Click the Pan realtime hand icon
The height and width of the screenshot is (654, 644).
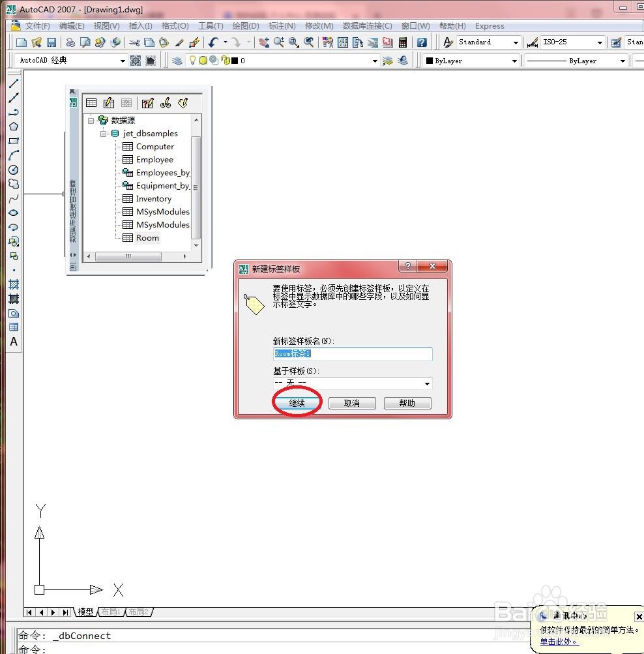(x=263, y=42)
